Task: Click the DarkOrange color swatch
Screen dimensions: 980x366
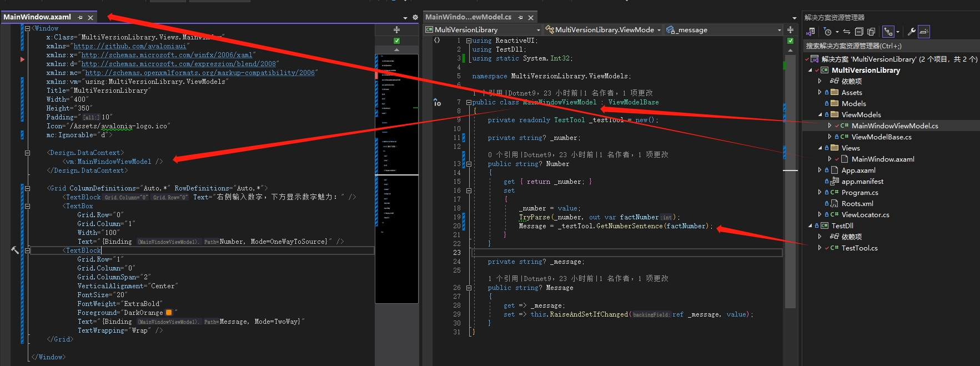Action: click(169, 313)
